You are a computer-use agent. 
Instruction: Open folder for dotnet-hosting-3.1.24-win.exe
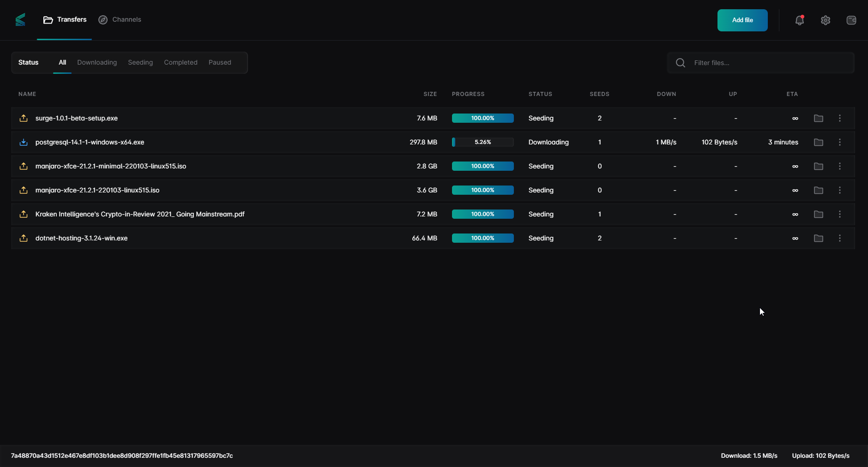click(819, 238)
